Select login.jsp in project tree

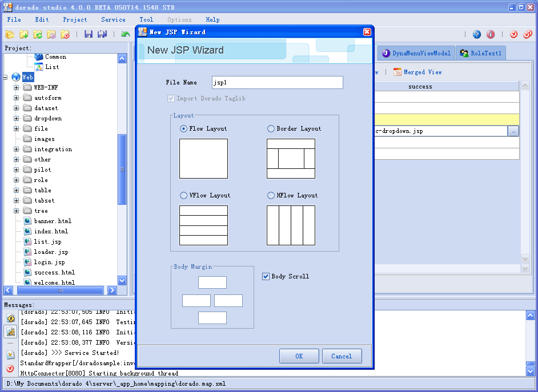click(50, 262)
